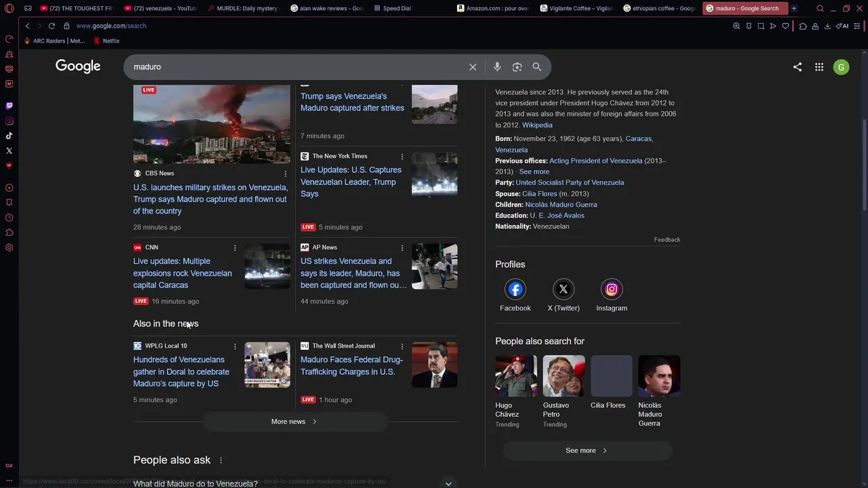
Task: Switch to MURDLE Daily mystery tab
Action: [x=244, y=8]
